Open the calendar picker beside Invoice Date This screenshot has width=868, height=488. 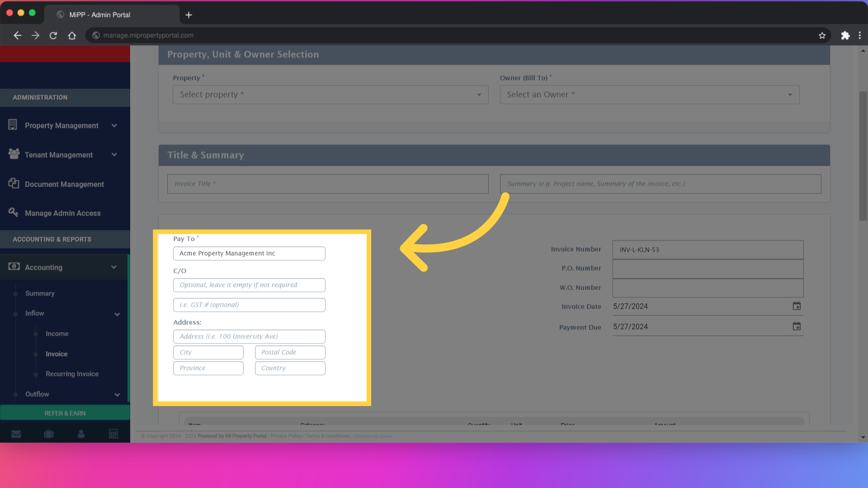796,306
